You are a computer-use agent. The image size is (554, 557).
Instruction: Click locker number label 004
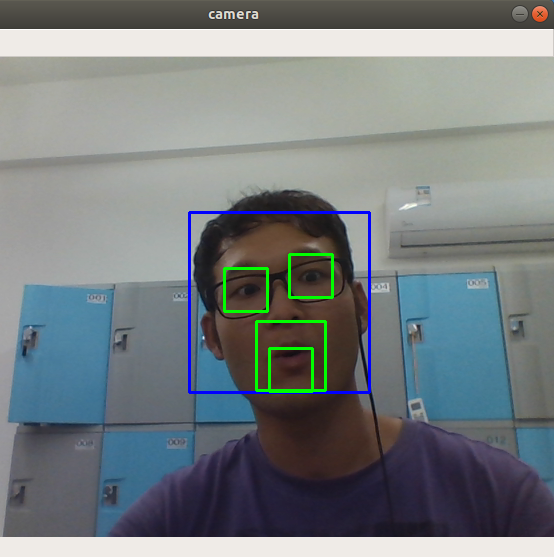(x=380, y=286)
